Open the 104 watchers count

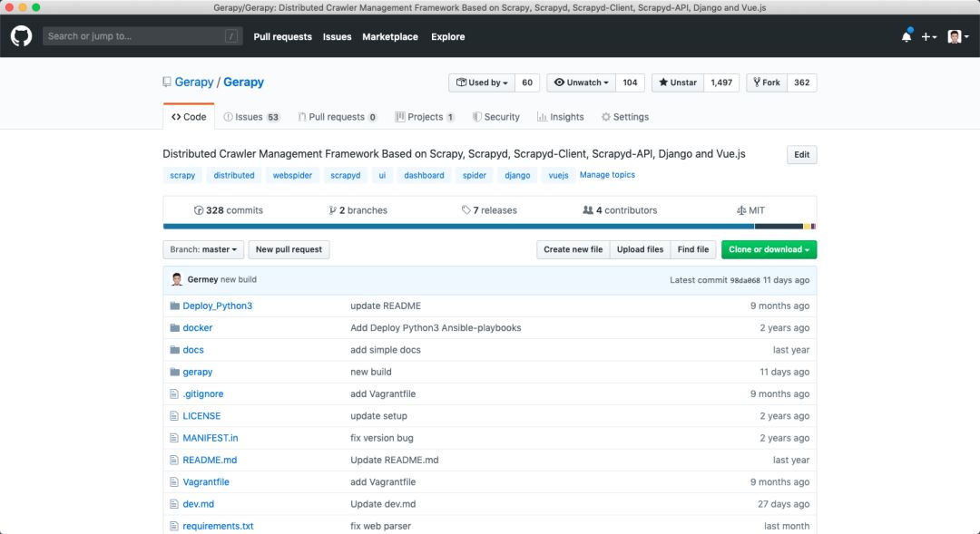point(630,83)
